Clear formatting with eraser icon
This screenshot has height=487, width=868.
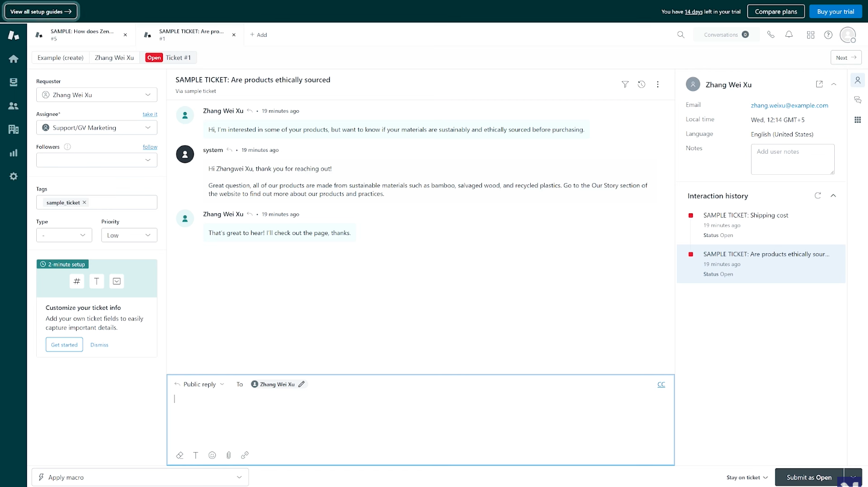[x=180, y=456]
